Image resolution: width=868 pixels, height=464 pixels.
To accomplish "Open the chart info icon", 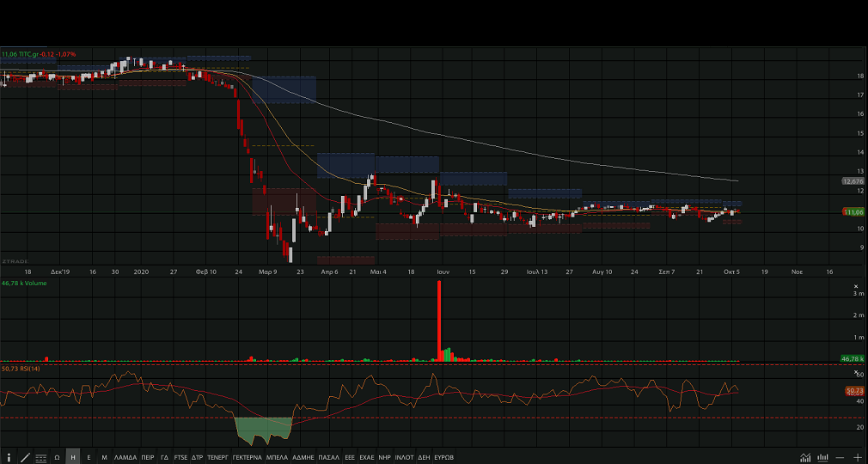I will click(x=9, y=457).
